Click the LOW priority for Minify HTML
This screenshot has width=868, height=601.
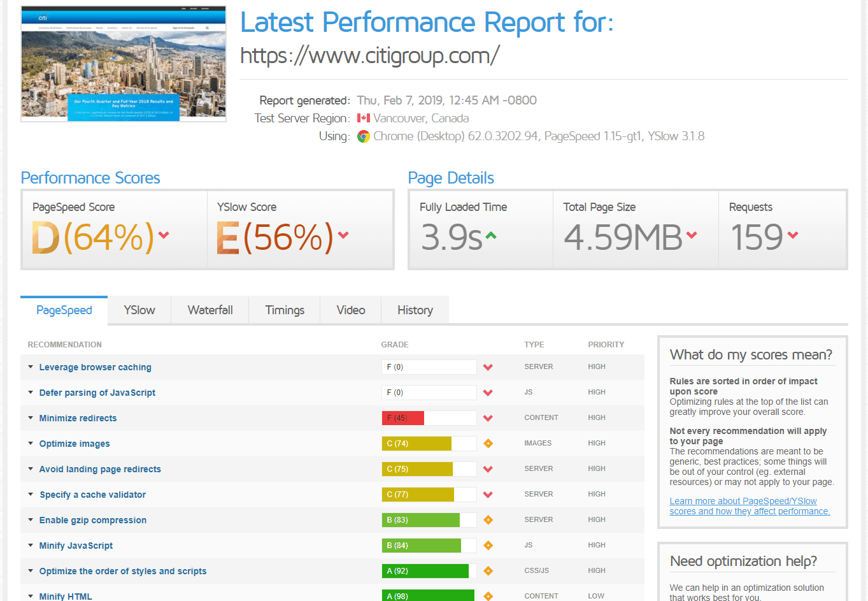tap(596, 596)
